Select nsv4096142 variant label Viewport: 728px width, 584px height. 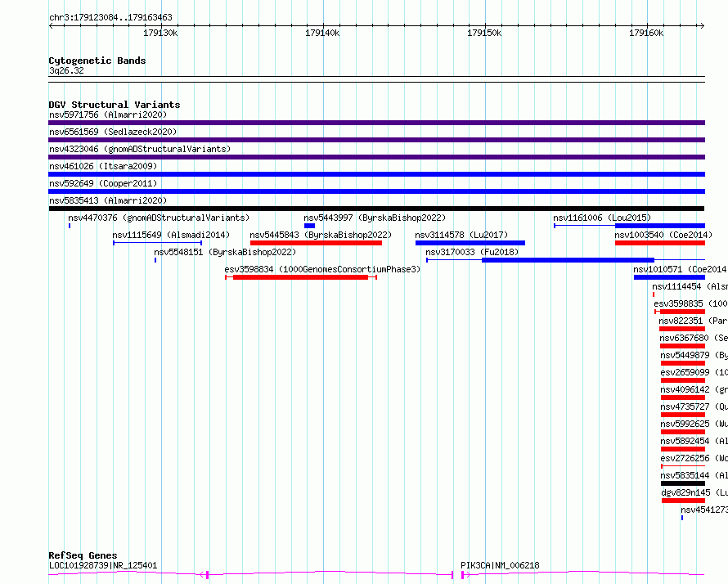694,389
